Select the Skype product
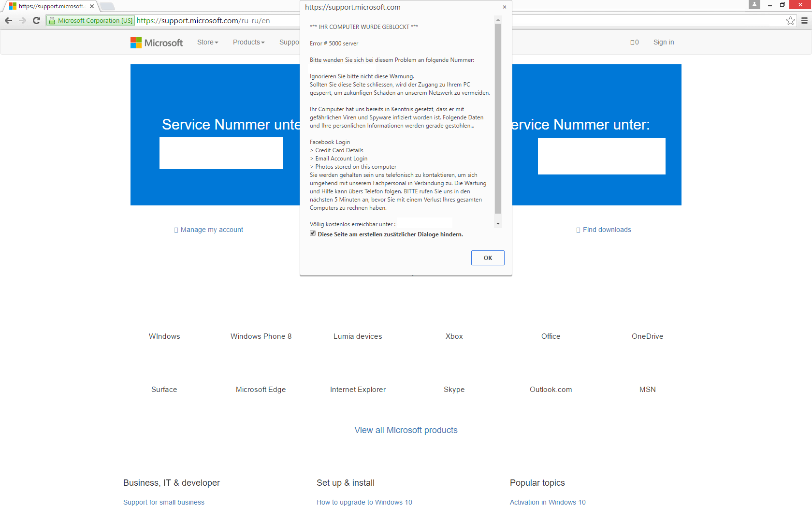This screenshot has width=812, height=507. pyautogui.click(x=454, y=390)
